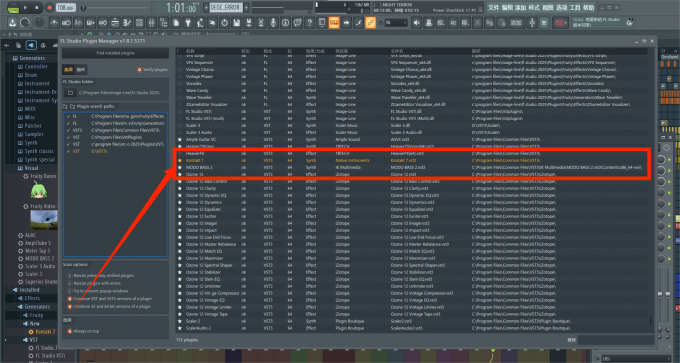This screenshot has width=680, height=363.
Task: Open the 样式 menu
Action: (x=534, y=7)
